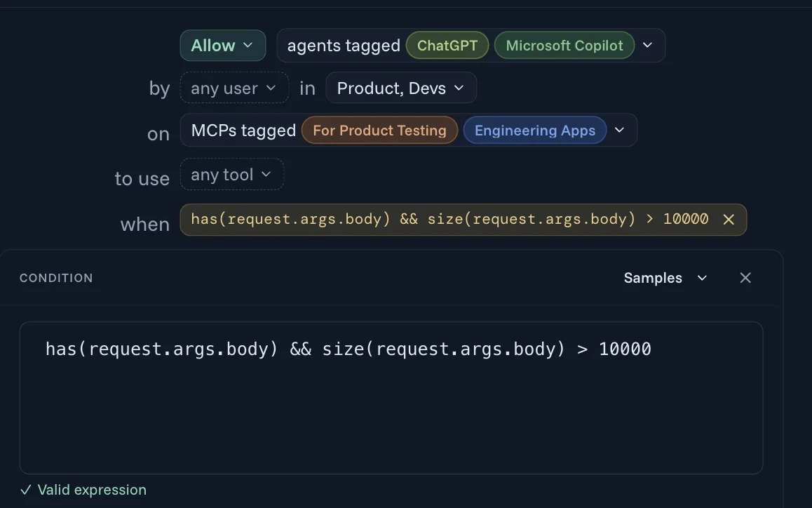Select the Engineering Apps tag
The height and width of the screenshot is (508, 812).
[x=535, y=130]
